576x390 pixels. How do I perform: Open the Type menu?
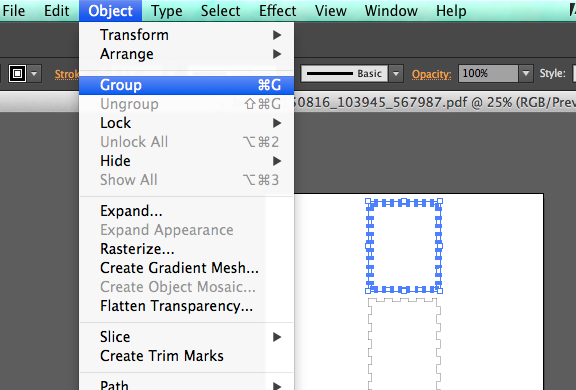(166, 11)
